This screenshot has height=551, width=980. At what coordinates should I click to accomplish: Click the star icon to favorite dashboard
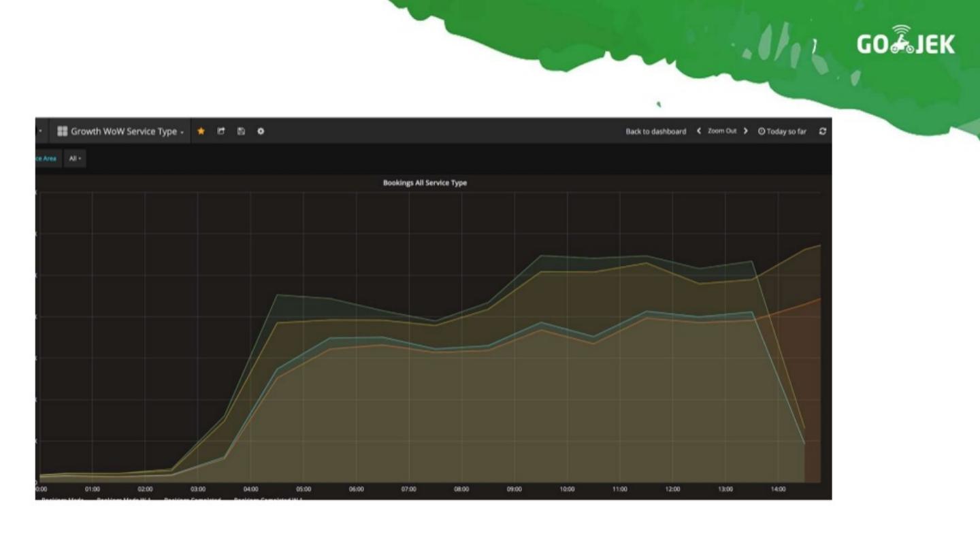coord(201,131)
